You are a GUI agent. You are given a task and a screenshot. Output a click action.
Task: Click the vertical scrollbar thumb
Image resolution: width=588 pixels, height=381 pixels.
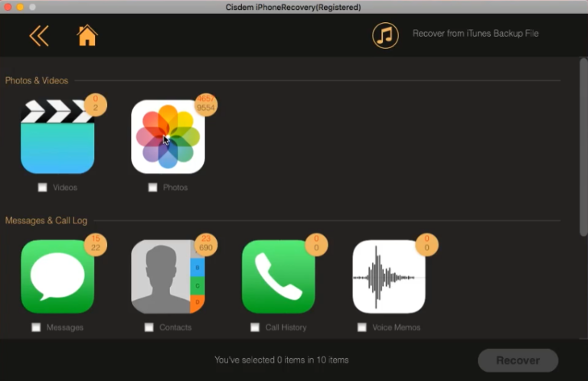583,147
